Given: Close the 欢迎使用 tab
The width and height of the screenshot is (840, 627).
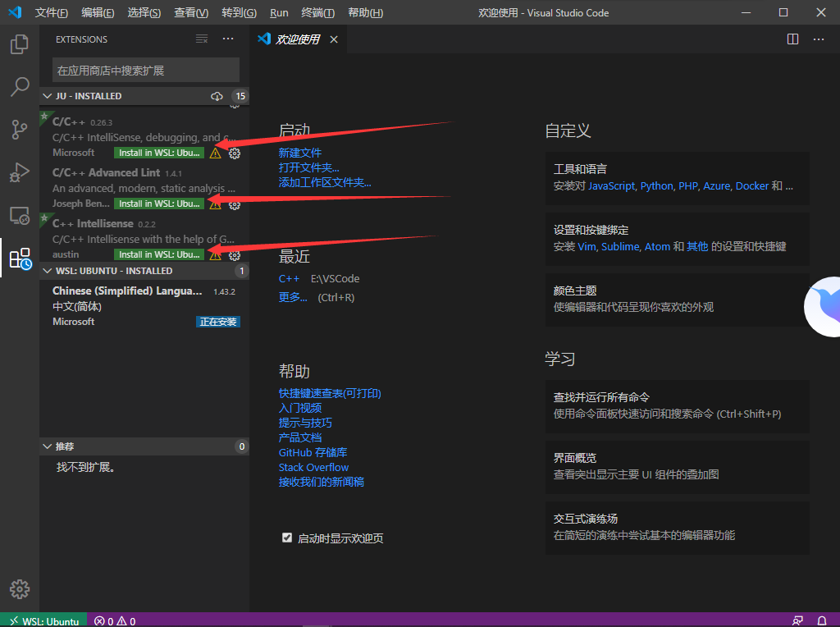Looking at the screenshot, I should 334,39.
